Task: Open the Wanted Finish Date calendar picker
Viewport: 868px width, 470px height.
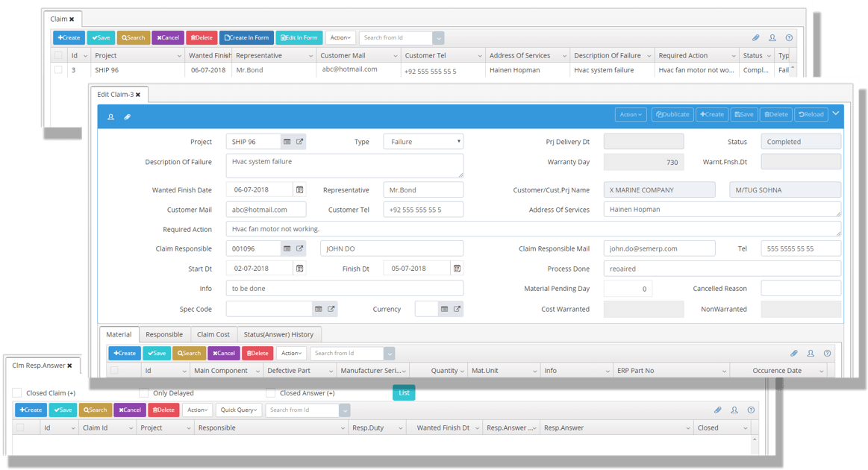Action: 300,190
